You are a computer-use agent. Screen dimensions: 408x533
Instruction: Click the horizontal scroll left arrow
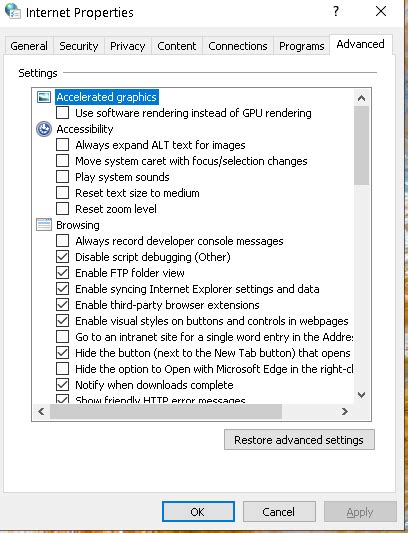(x=41, y=412)
